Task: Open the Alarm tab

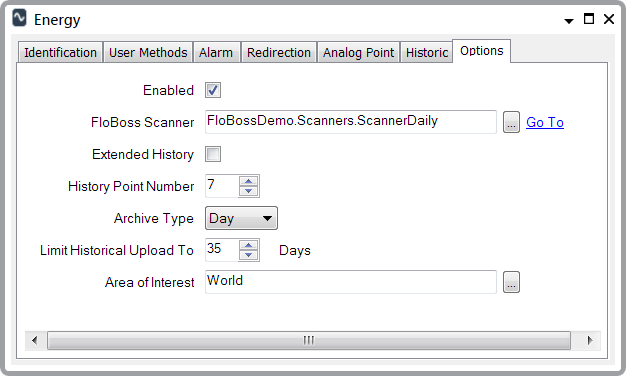Action: (x=216, y=53)
